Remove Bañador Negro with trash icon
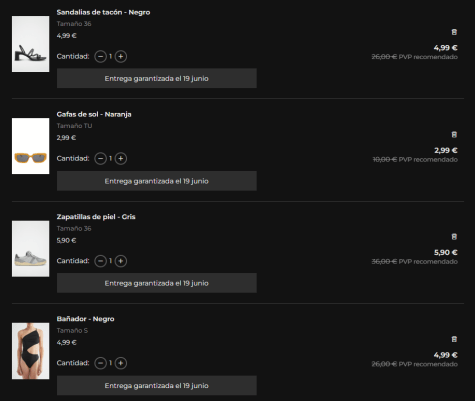 [x=454, y=339]
